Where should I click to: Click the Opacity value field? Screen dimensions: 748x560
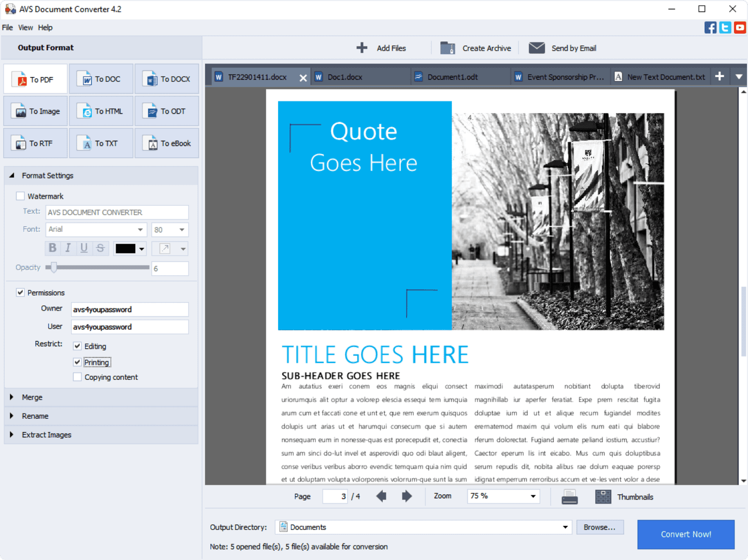(x=170, y=269)
